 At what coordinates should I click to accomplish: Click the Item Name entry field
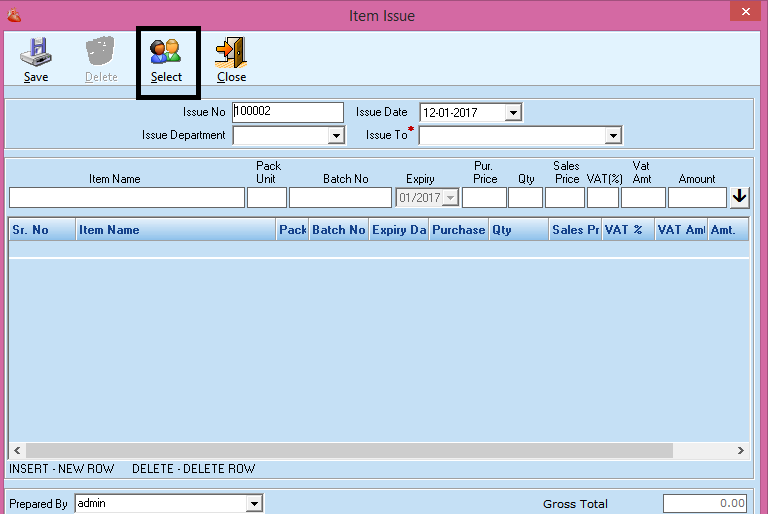tap(126, 198)
